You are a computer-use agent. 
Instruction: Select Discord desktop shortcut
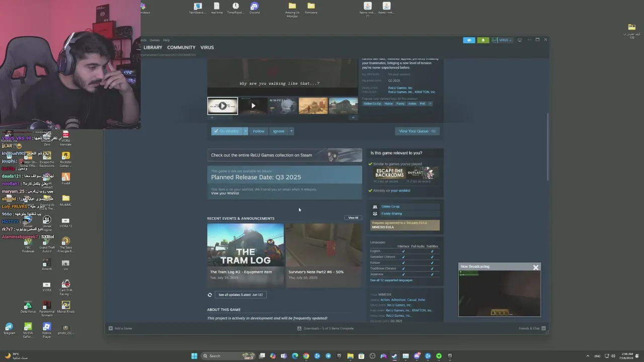tap(255, 8)
